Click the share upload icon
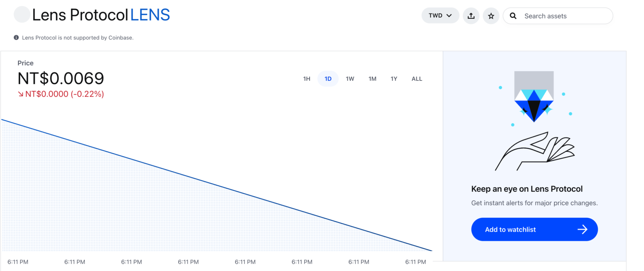This screenshot has width=644, height=271. point(471,16)
